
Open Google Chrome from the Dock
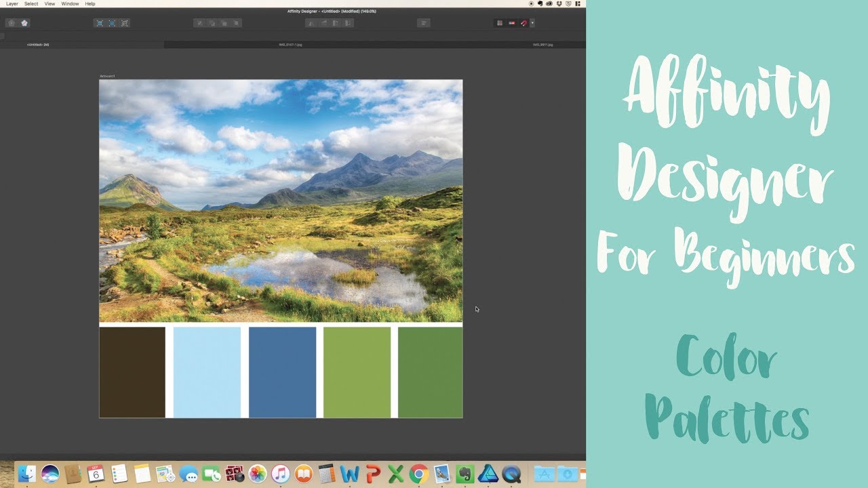click(x=419, y=474)
